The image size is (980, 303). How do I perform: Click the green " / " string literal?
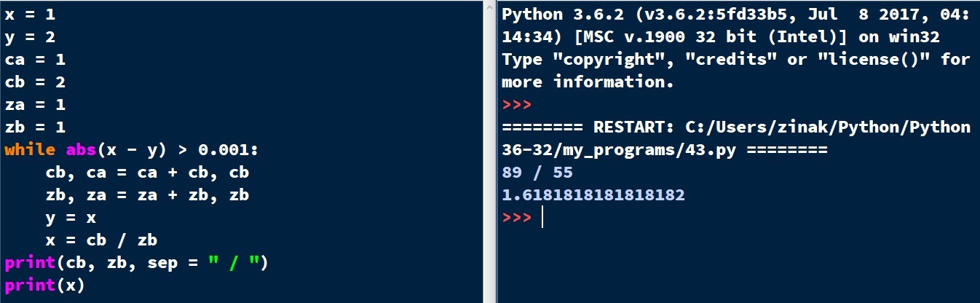pos(236,263)
